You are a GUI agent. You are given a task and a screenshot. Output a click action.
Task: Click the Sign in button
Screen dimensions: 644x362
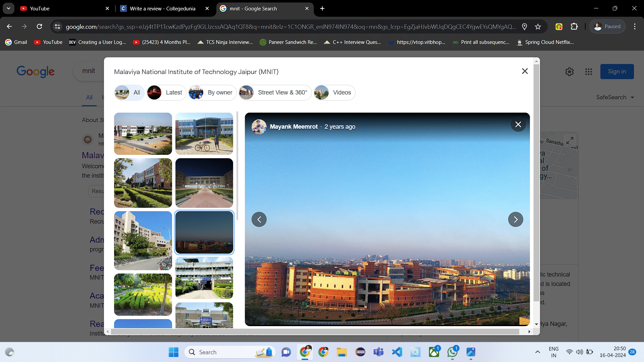[x=617, y=71]
